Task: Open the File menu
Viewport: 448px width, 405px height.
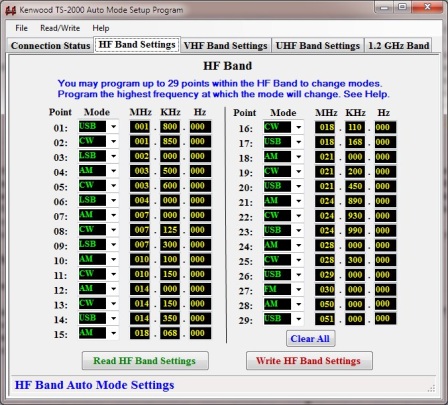Action: coord(21,28)
